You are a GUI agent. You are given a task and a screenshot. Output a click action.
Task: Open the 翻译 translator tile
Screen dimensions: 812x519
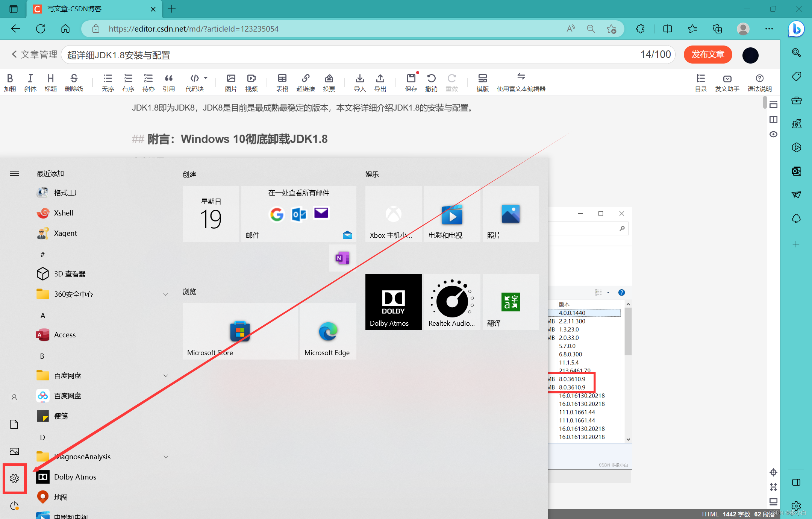[511, 302]
